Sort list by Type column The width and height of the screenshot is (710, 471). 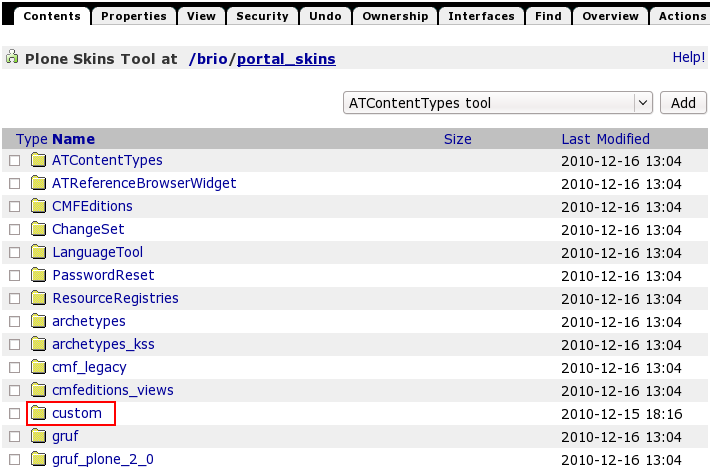pos(32,139)
